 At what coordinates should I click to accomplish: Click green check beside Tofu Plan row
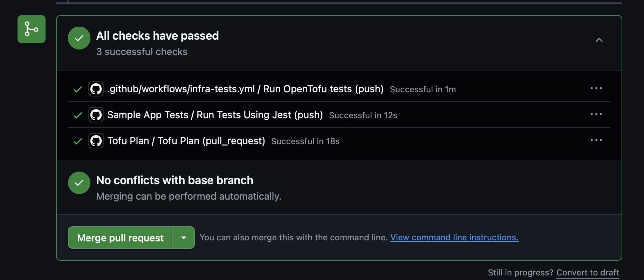click(78, 141)
